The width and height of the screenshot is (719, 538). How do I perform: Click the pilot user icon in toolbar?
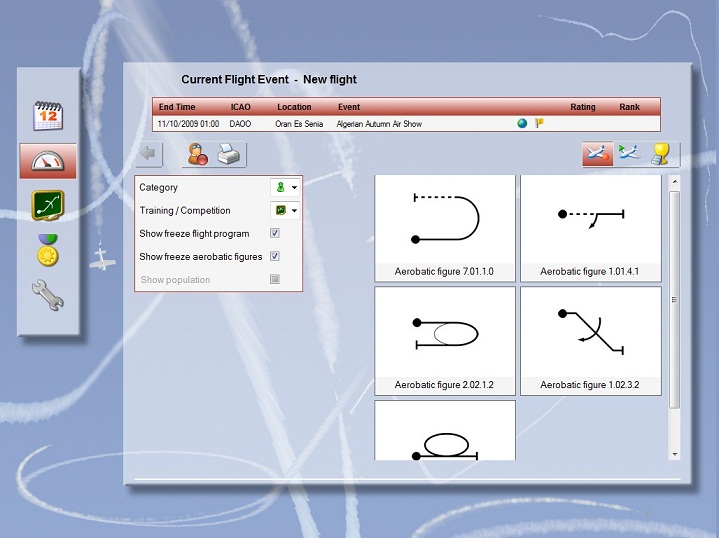click(197, 155)
